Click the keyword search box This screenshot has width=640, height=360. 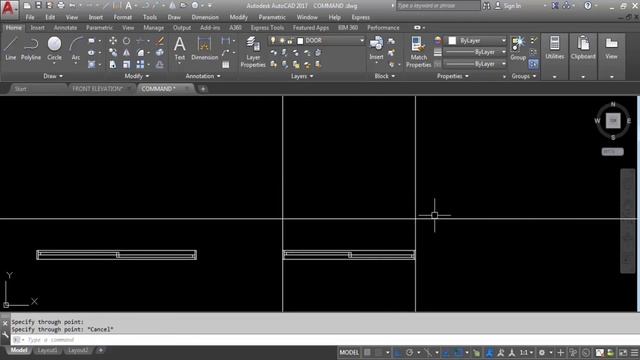438,6
